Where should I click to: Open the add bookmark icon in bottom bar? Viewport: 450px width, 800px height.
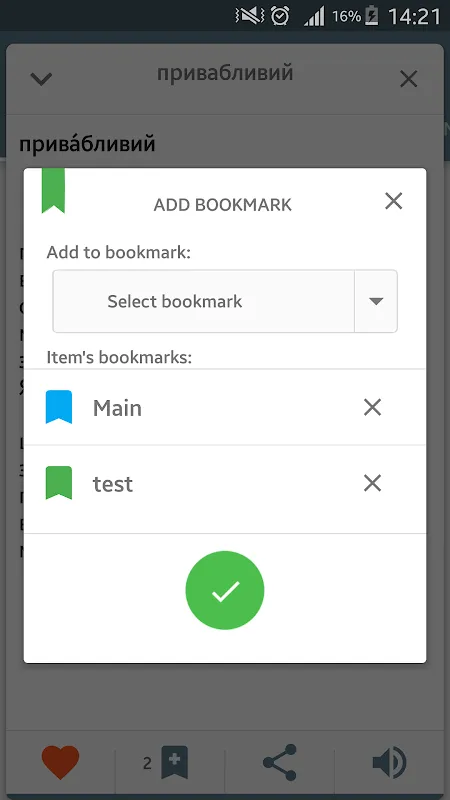tap(174, 762)
